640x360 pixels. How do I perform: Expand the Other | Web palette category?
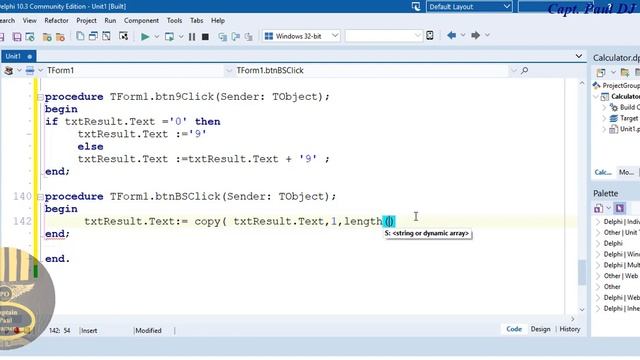598,276
